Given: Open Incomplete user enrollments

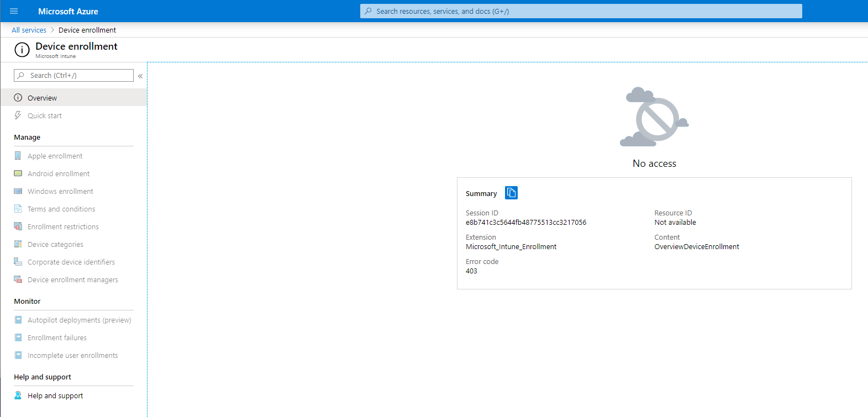Looking at the screenshot, I should (73, 355).
